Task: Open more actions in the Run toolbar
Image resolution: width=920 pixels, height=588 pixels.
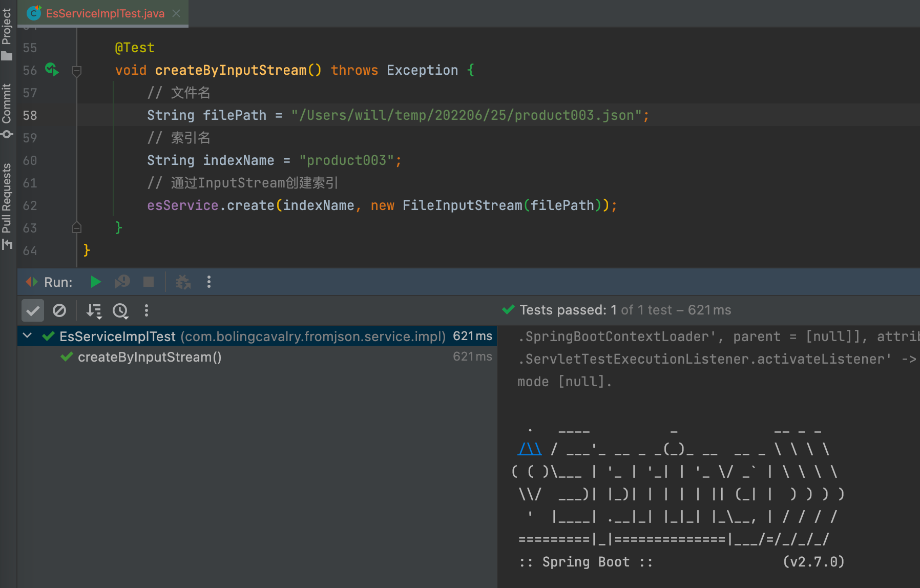Action: [x=209, y=282]
